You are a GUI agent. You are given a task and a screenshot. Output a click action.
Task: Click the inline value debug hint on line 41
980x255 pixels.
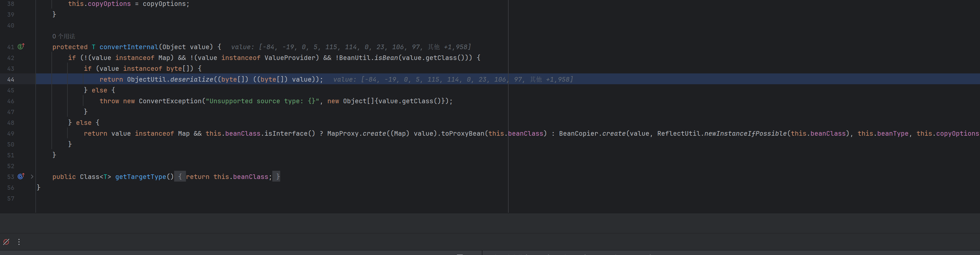click(351, 47)
